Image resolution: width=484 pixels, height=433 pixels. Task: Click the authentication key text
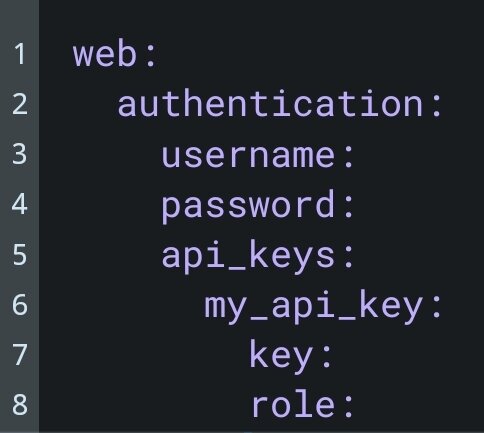click(x=270, y=104)
